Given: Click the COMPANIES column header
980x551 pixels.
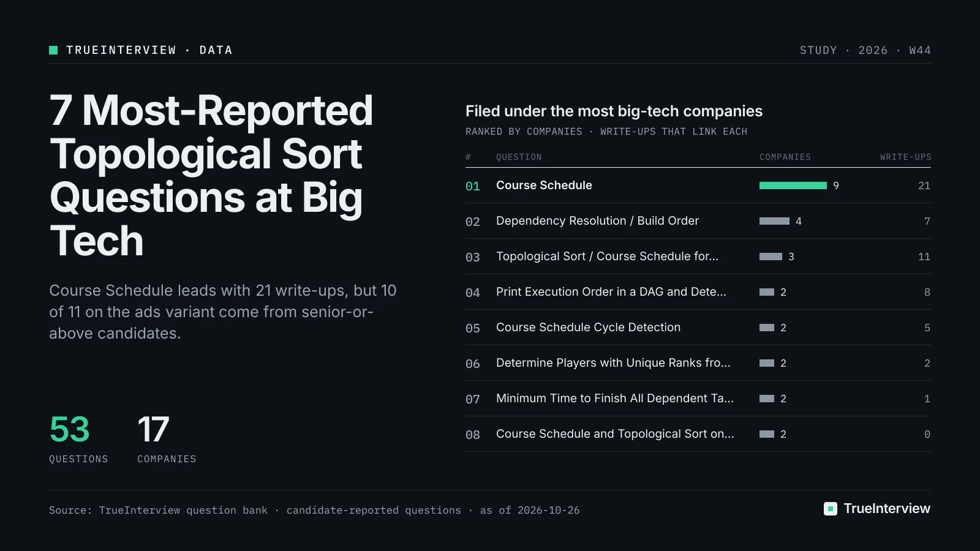Looking at the screenshot, I should 785,157.
